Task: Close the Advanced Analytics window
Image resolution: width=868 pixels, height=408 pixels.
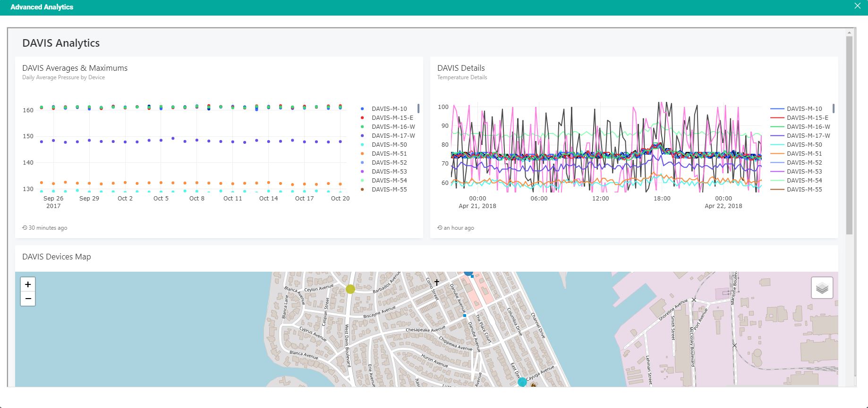Action: 857,6
